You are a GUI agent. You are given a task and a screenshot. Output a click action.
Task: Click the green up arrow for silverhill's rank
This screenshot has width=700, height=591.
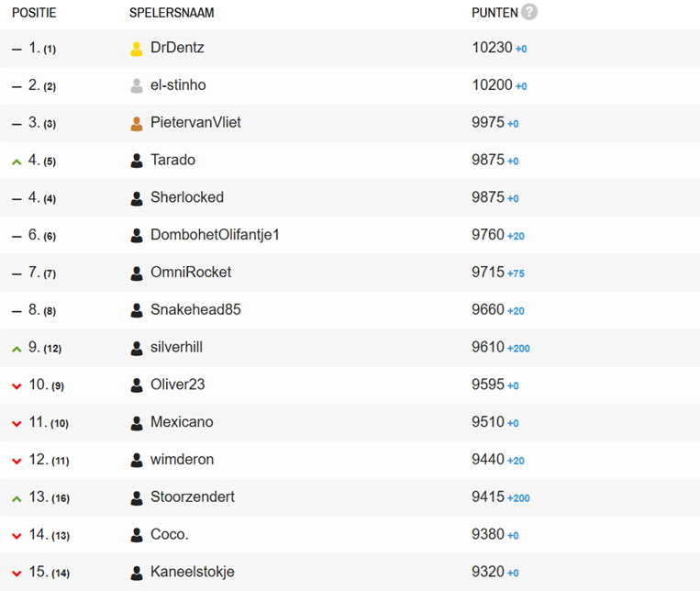(17, 349)
